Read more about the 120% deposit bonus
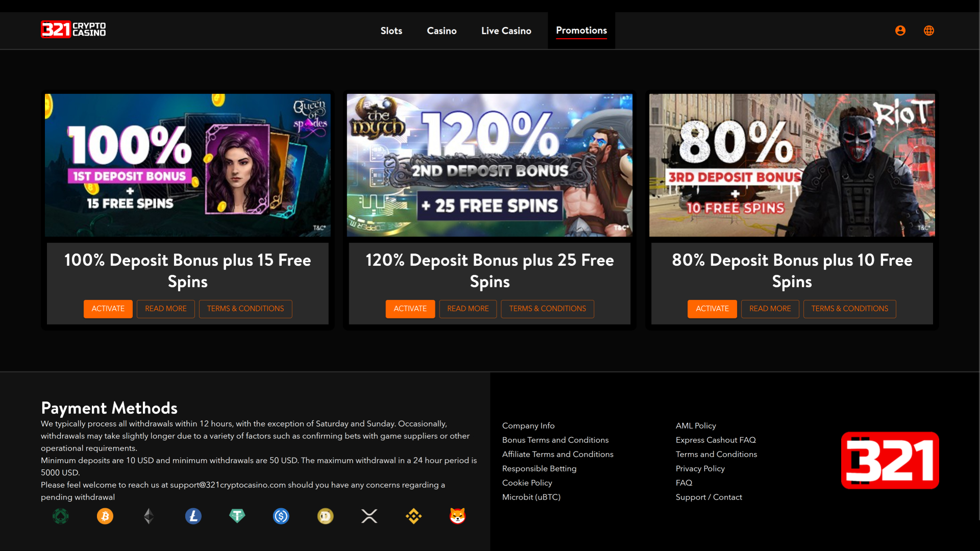Viewport: 980px width, 551px height. [468, 309]
